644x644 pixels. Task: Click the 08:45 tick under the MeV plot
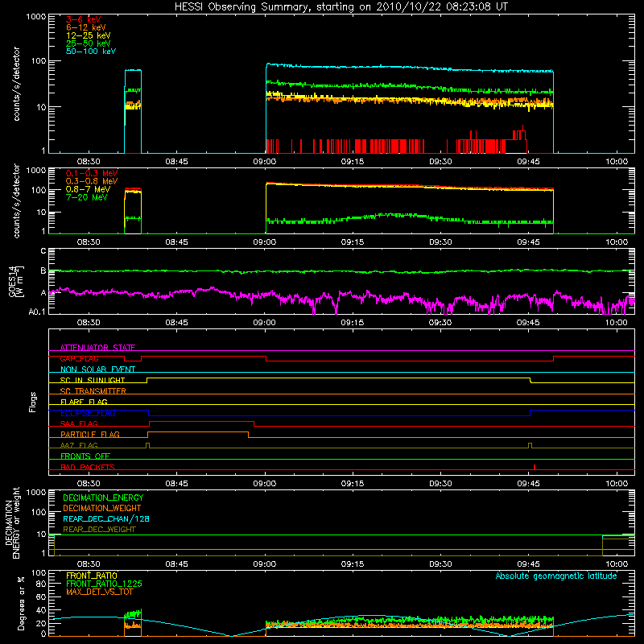[176, 242]
